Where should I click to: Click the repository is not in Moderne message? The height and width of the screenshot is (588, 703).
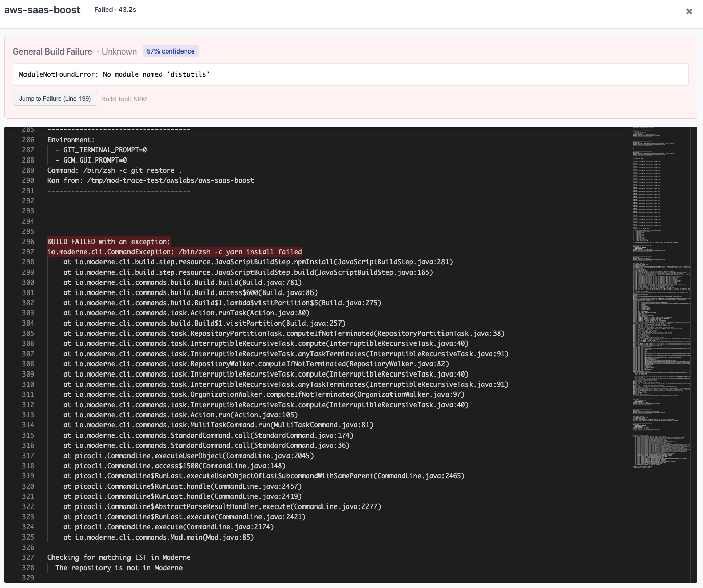(118, 568)
